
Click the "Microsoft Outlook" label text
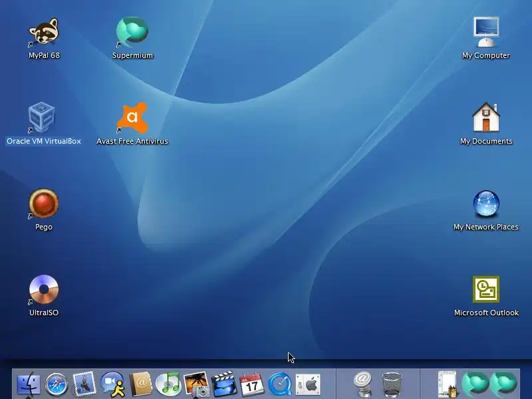[486, 313]
